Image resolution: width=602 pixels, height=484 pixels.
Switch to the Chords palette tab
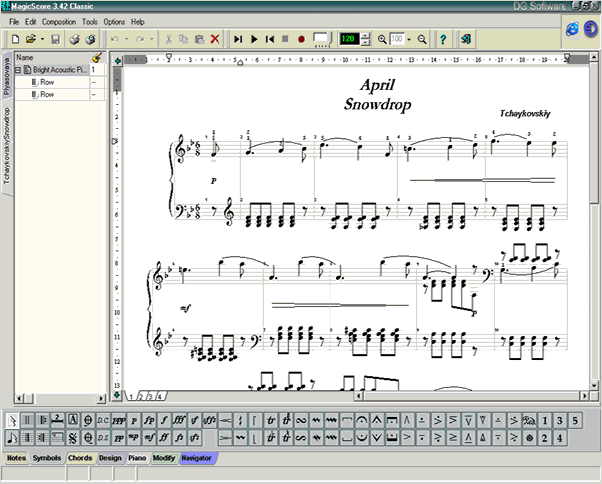coord(80,458)
